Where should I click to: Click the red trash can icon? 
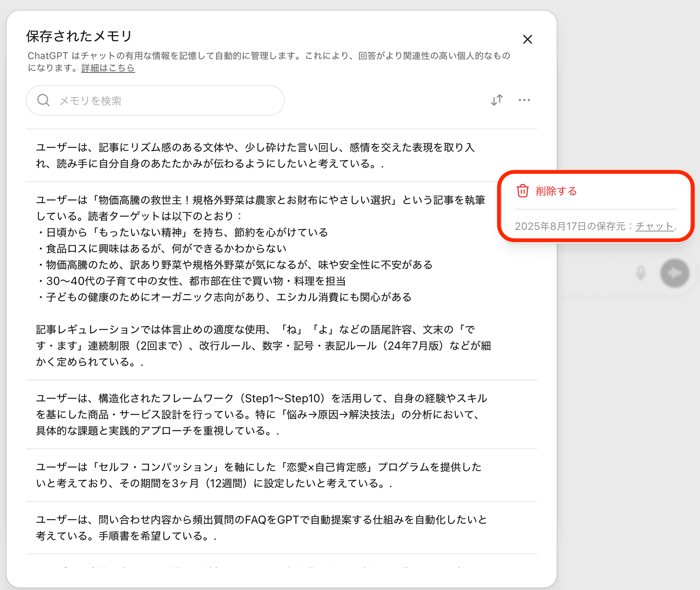point(522,191)
